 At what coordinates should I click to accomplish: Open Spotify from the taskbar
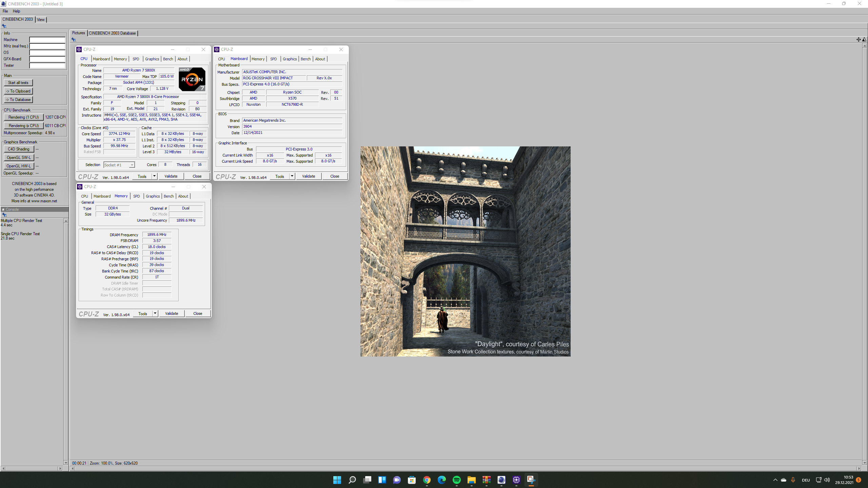tap(456, 480)
